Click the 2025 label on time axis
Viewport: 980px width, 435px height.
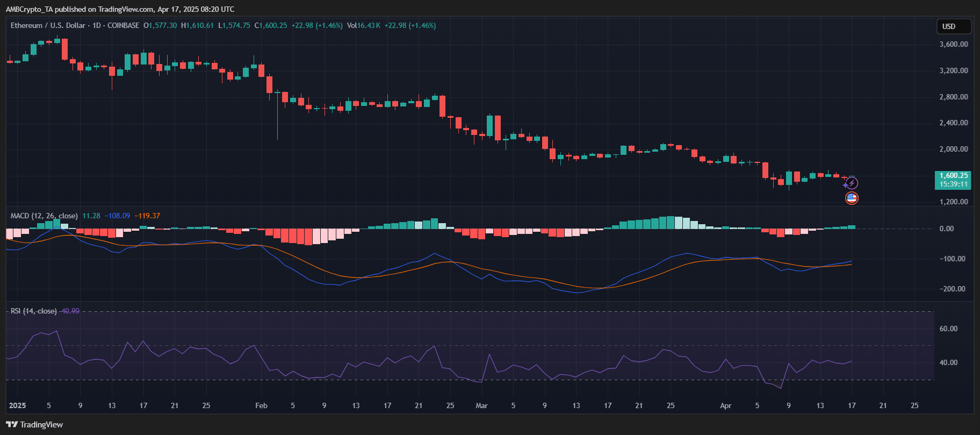(17, 405)
